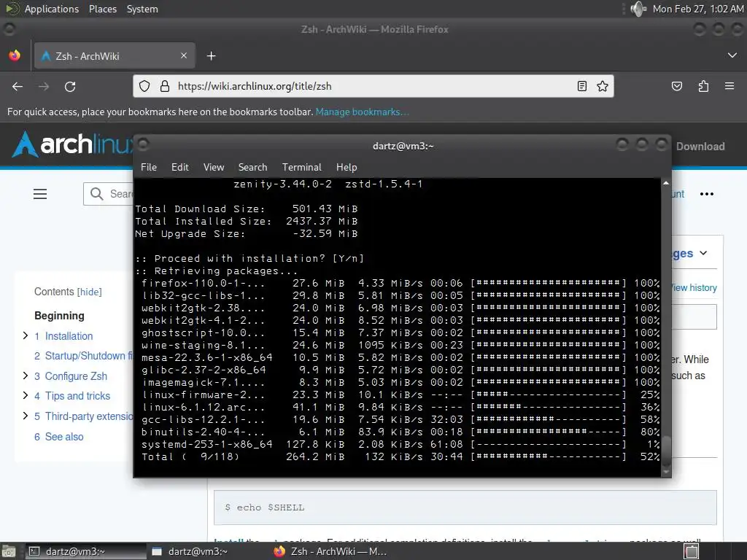The height and width of the screenshot is (560, 747).
Task: Open the terminal File menu
Action: tap(149, 167)
